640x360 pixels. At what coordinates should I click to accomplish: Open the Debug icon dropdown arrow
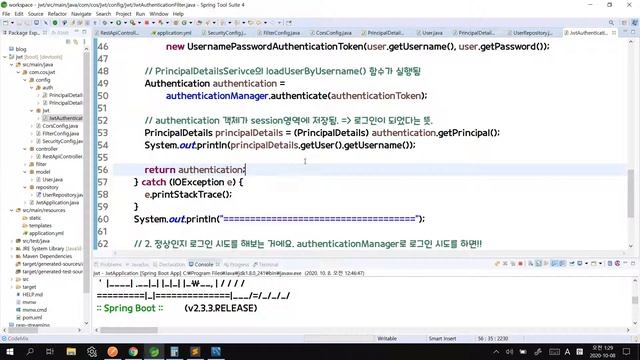tap(111, 22)
